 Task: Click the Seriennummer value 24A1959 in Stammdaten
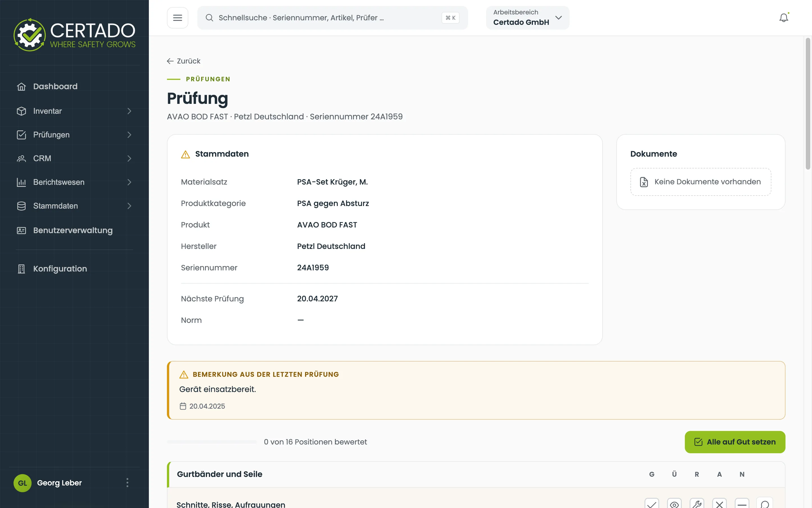(313, 268)
